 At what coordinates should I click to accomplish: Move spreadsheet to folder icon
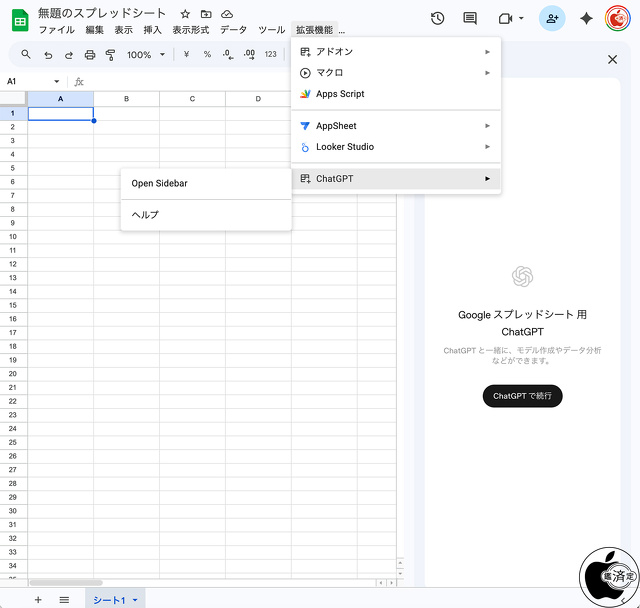coord(206,14)
